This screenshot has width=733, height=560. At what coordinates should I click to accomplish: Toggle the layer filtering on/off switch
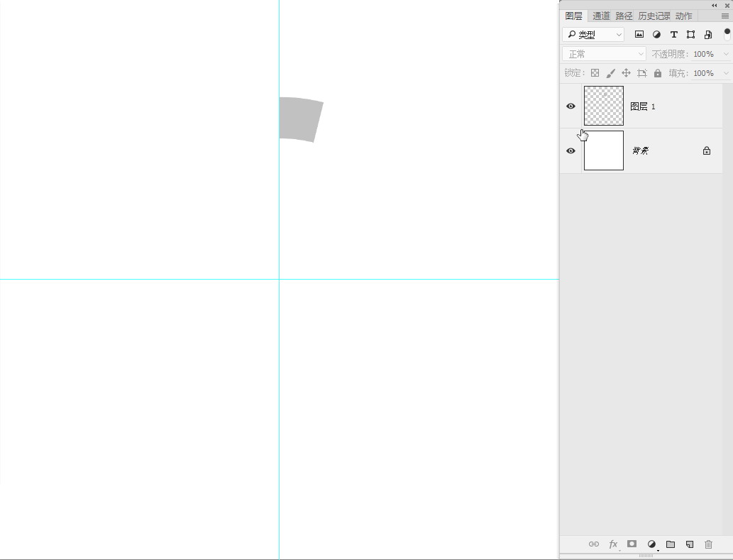coord(727,34)
